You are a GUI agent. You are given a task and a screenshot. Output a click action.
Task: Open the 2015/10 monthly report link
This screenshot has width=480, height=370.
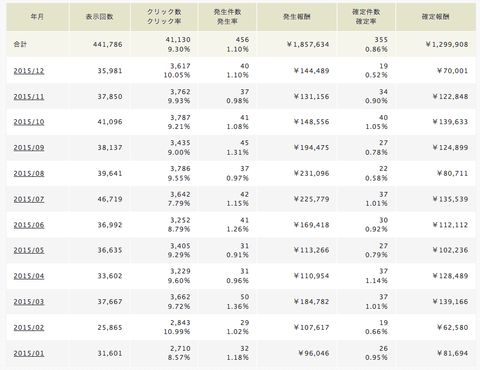click(x=29, y=122)
